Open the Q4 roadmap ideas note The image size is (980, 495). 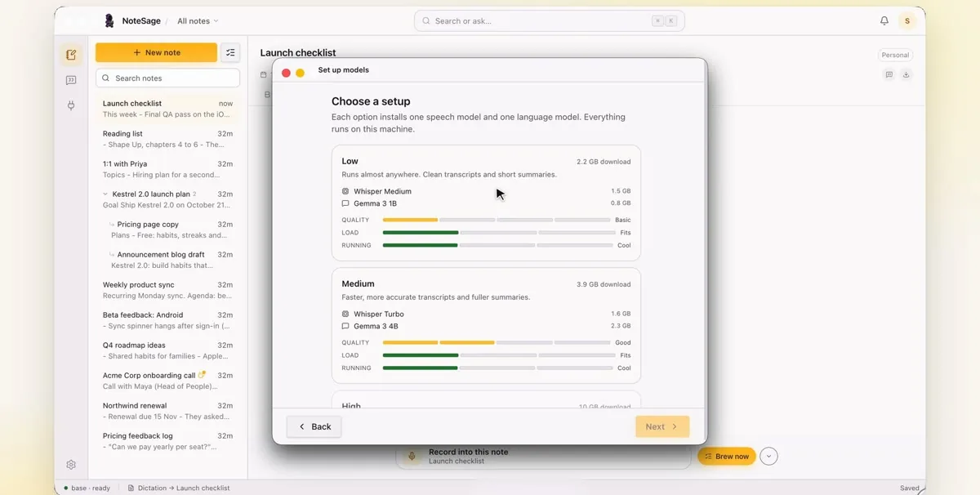point(167,350)
